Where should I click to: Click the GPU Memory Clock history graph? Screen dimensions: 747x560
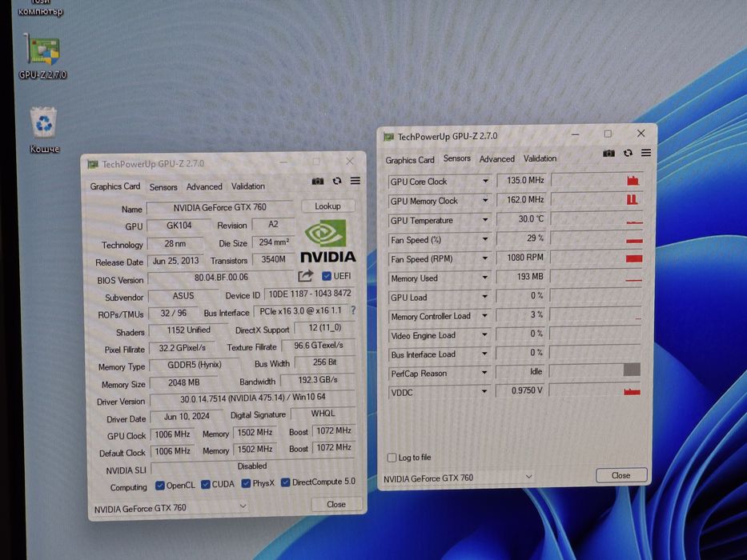point(597,199)
